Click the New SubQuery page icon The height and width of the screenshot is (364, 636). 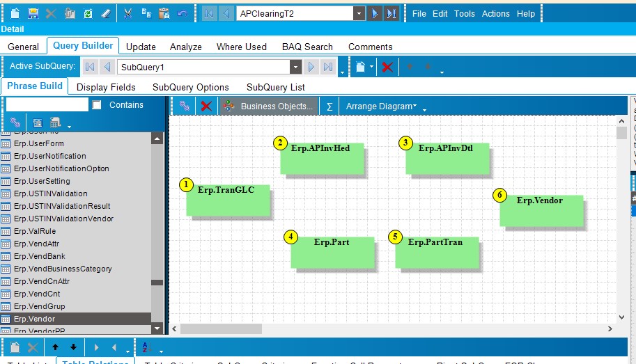coord(361,67)
